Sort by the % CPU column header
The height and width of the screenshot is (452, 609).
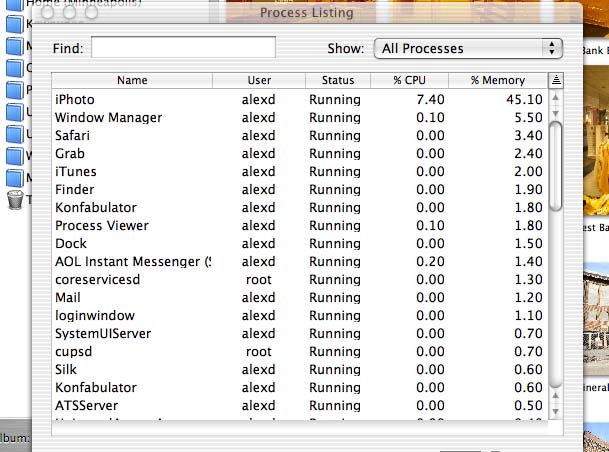[x=409, y=80]
